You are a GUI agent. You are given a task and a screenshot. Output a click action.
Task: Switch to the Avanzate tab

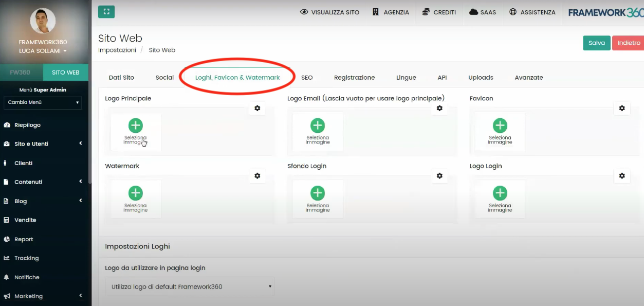529,78
